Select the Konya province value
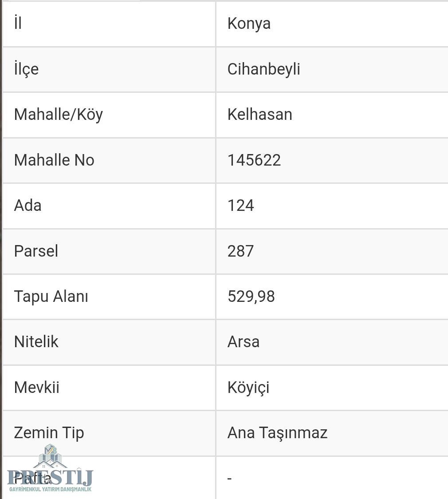 249,24
